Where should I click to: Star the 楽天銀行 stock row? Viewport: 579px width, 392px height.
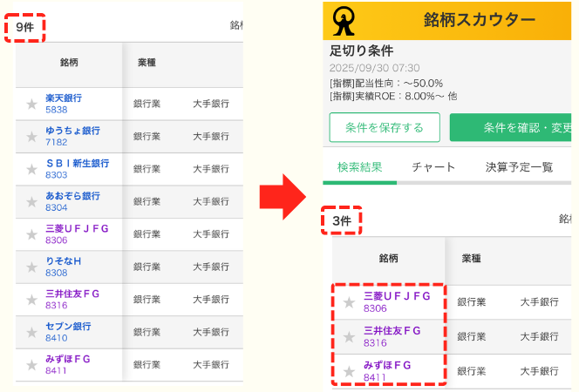point(31,105)
